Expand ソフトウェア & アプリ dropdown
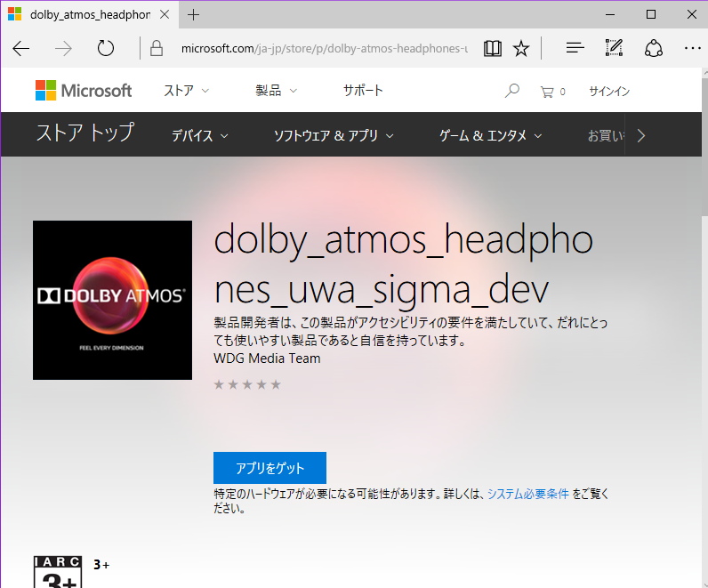 click(334, 135)
